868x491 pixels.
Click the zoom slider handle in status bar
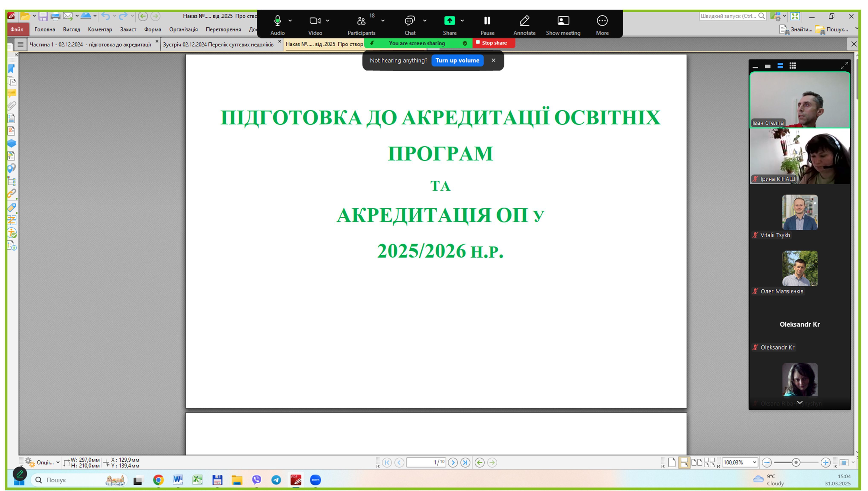point(796,462)
